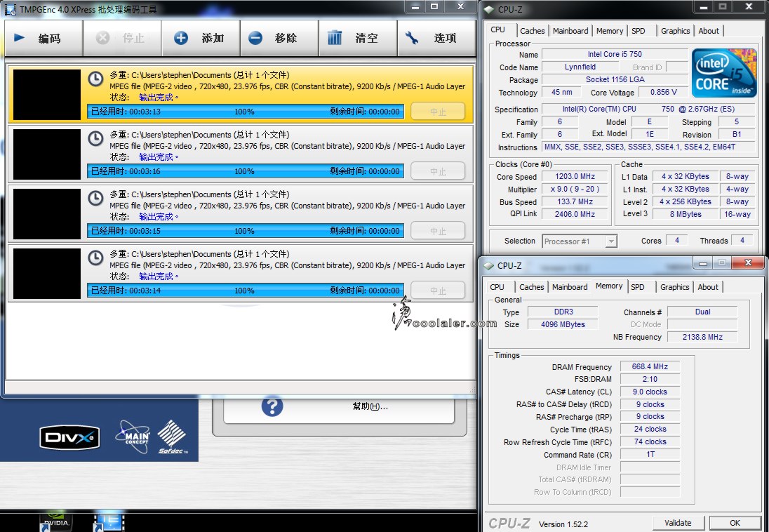
Task: Click clock icon of job with 00:03:13
Action: [x=95, y=79]
